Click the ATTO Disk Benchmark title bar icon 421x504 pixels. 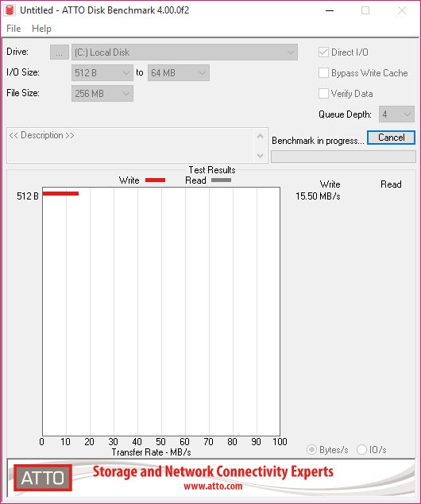[10, 10]
